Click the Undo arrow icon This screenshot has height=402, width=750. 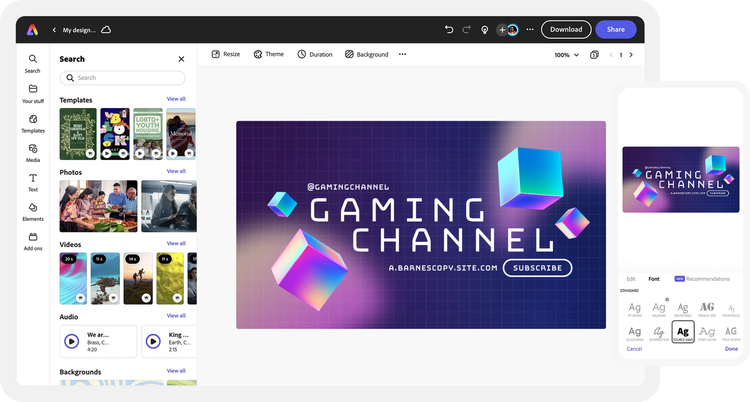449,30
